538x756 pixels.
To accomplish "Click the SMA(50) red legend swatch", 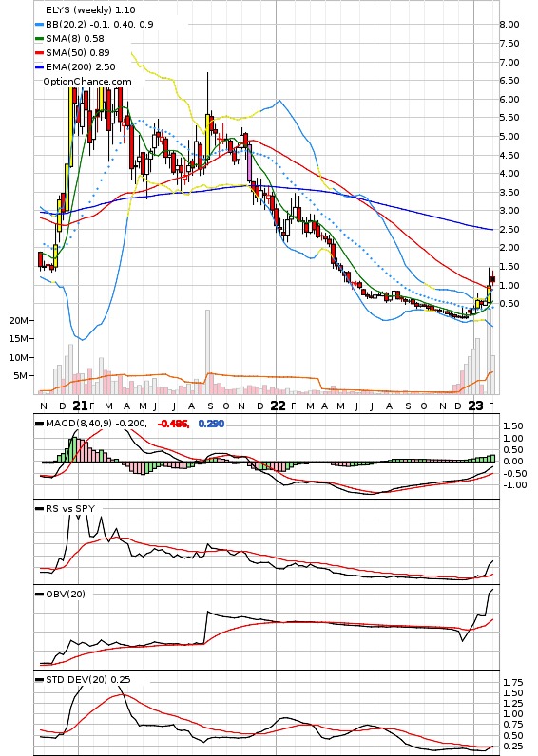I will pos(40,53).
